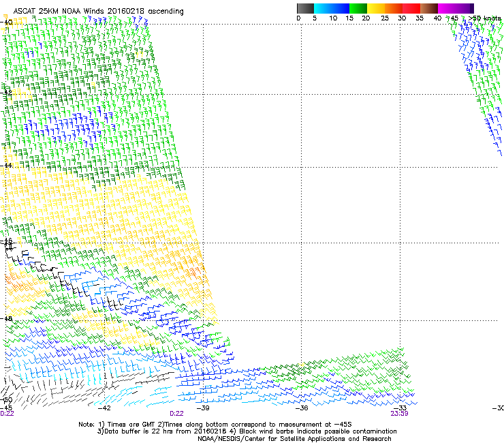Image resolution: width=504 pixels, height=443 pixels.
Task: Select the cyan-to-blue 5–15 knots legend segment
Action: [x=332, y=8]
